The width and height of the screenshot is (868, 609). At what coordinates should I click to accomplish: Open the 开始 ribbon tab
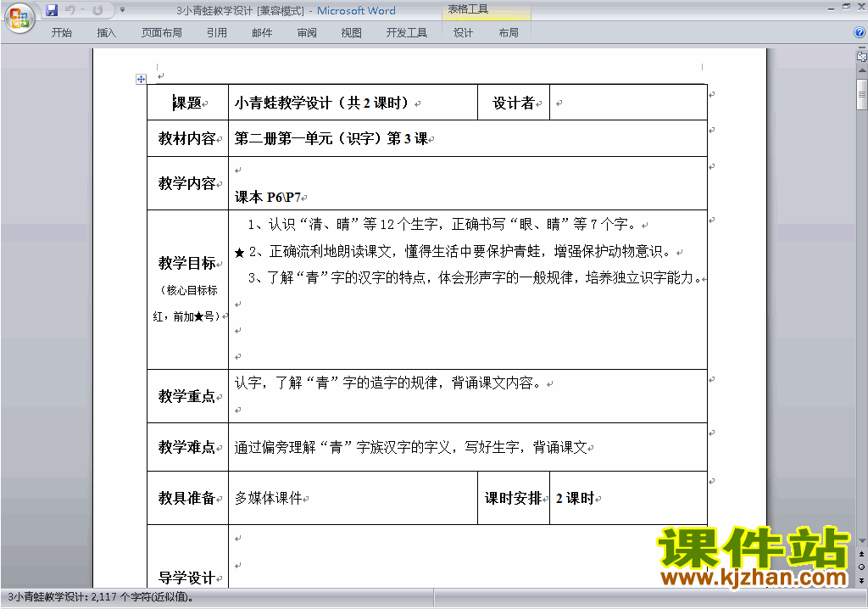point(61,33)
